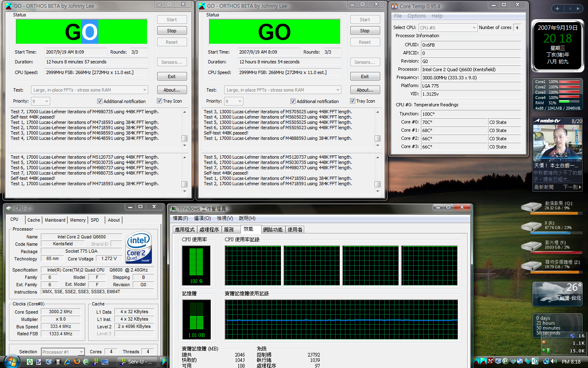Switch to the CPU-Z Cache tab
The height and width of the screenshot is (368, 588).
pos(33,220)
